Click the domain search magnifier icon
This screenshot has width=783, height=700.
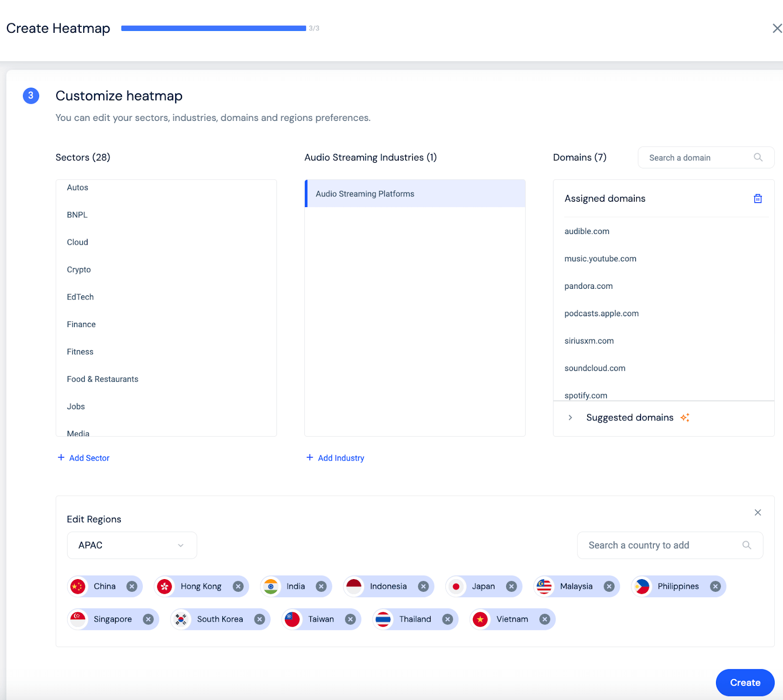758,158
